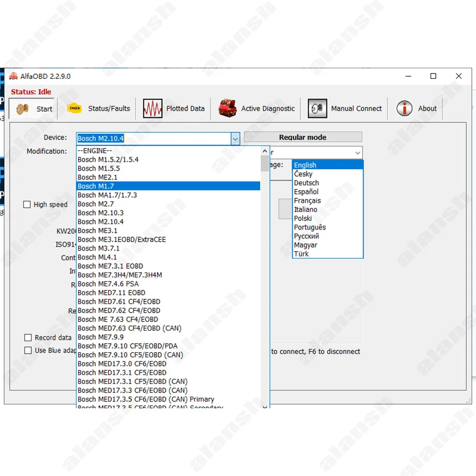This screenshot has height=476, width=476.
Task: Maximize the AlfaOBD window
Action: pyautogui.click(x=433, y=76)
